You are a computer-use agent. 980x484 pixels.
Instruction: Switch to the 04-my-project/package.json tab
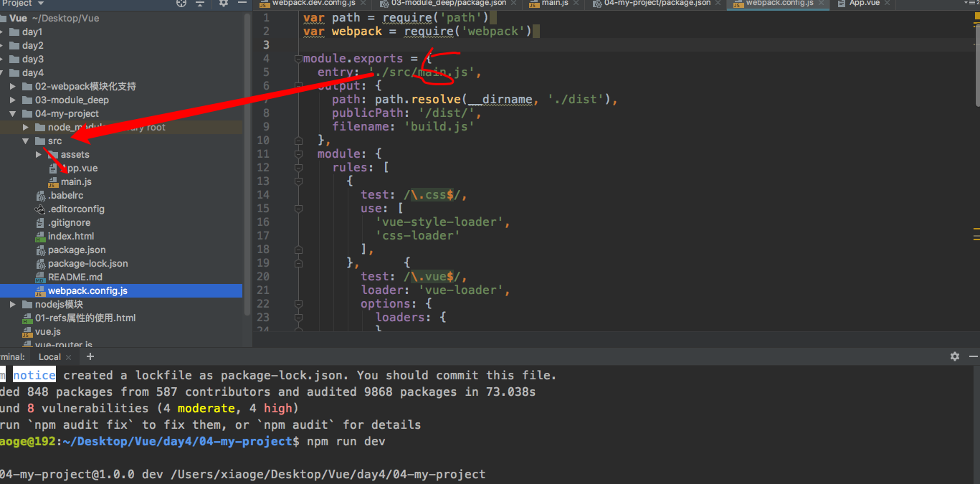[657, 3]
